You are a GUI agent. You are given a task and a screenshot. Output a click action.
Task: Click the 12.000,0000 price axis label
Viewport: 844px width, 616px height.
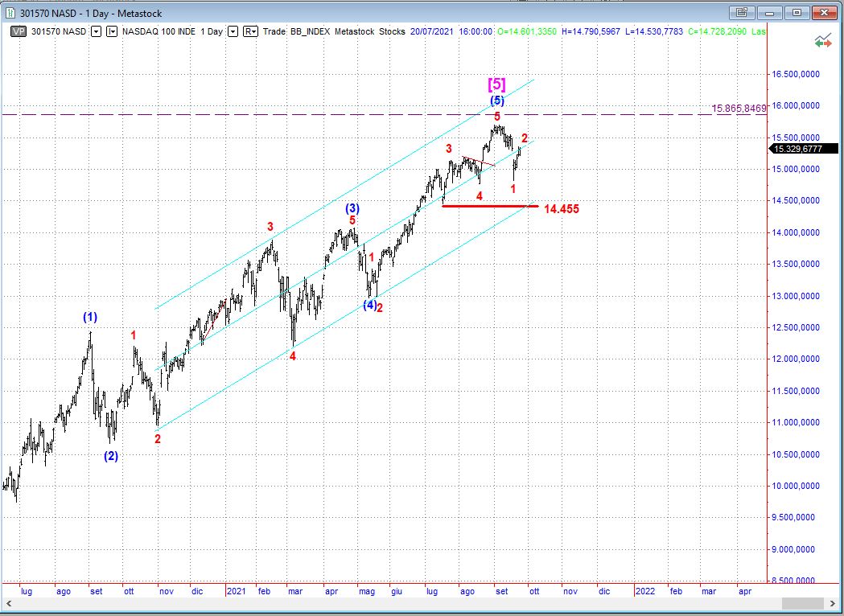[x=796, y=359]
